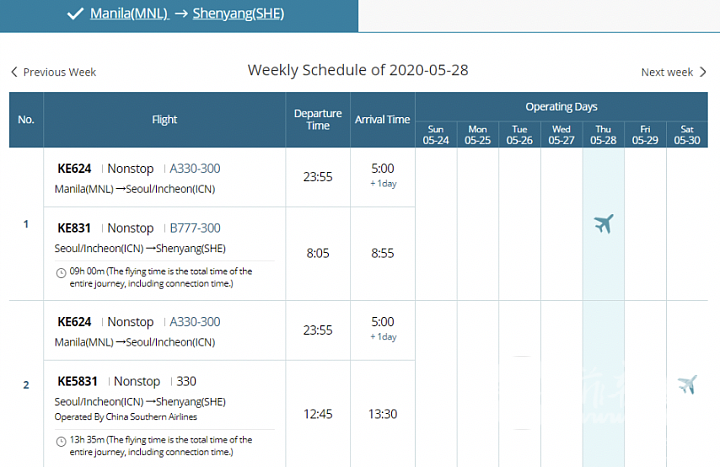Select the Wed 05-27 day column header

pyautogui.click(x=561, y=135)
